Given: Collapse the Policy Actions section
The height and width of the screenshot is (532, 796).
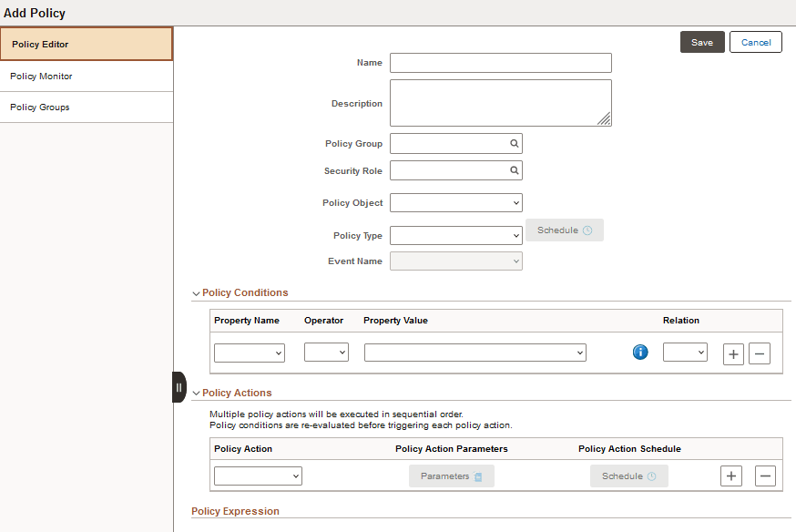Looking at the screenshot, I should point(196,392).
